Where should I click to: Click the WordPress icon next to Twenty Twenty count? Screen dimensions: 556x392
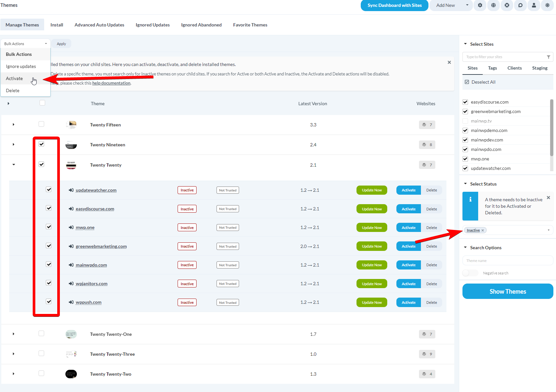tap(424, 165)
